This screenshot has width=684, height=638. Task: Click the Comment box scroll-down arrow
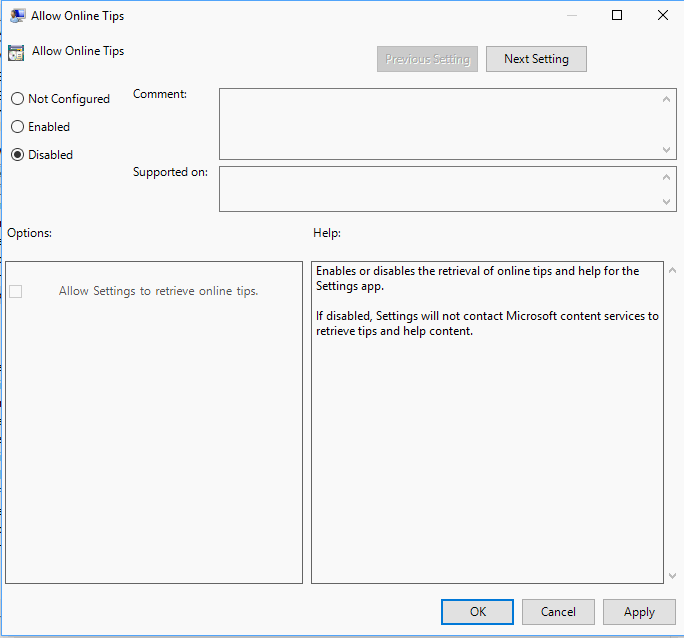pos(667,149)
